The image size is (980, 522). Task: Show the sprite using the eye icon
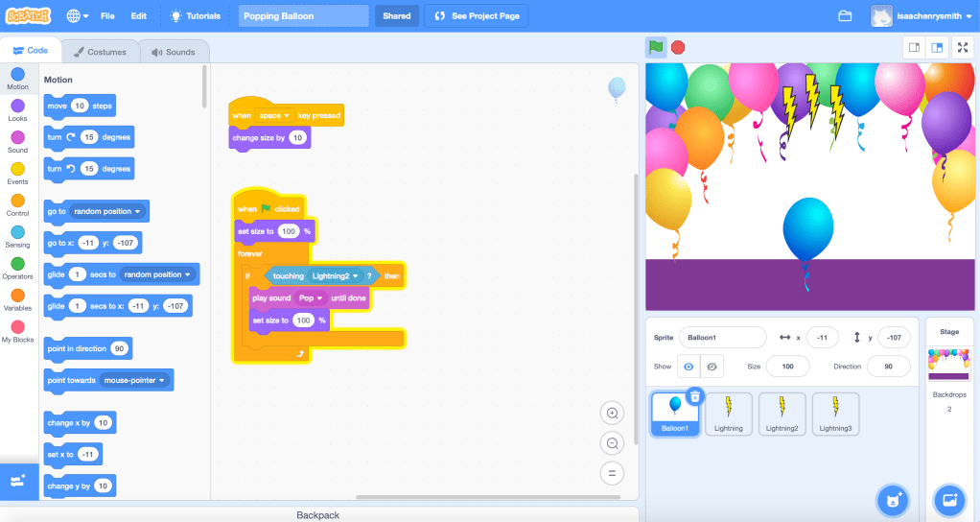click(687, 367)
